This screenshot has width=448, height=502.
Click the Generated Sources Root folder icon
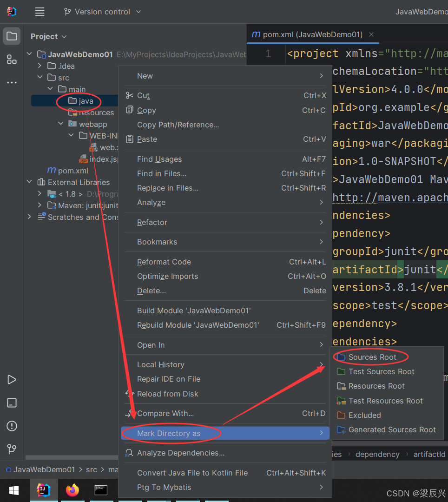(x=341, y=429)
